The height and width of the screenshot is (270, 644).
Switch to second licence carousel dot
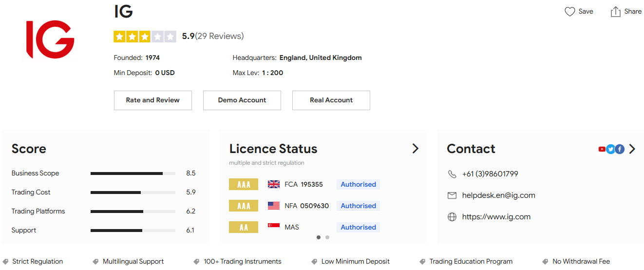[327, 237]
